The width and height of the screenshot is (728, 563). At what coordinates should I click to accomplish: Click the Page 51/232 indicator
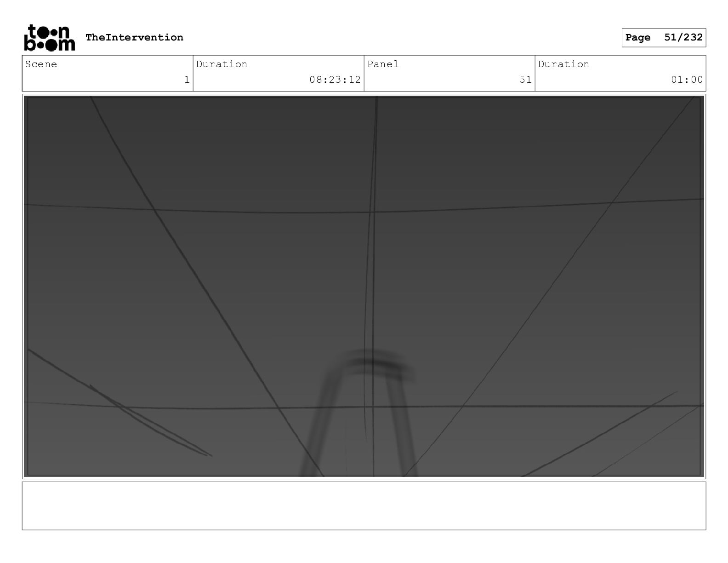pos(664,38)
